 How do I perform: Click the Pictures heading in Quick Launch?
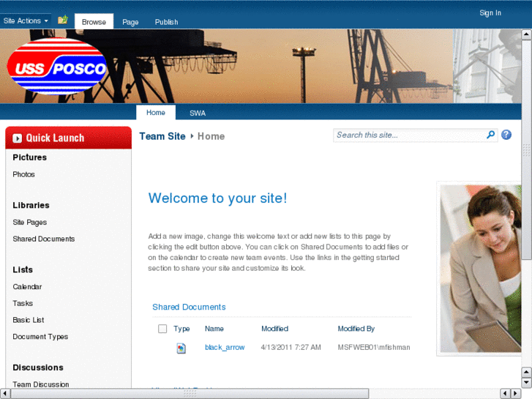click(30, 157)
